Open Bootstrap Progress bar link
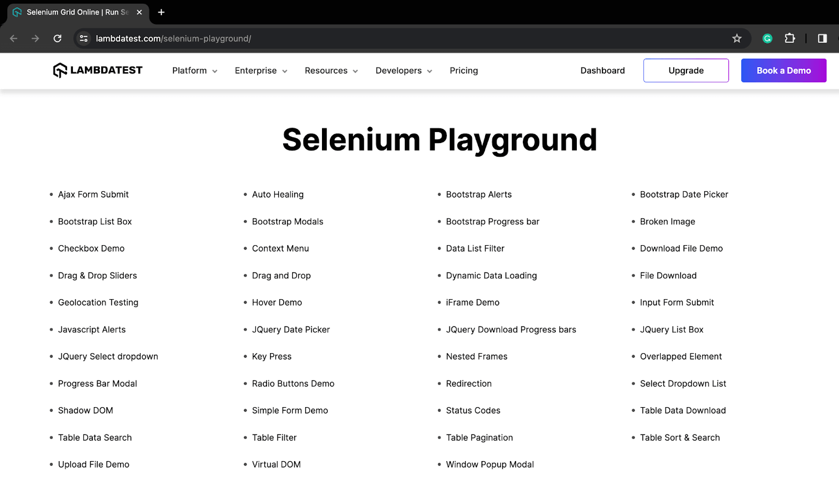Screen dimensions: 839x504 pos(493,222)
